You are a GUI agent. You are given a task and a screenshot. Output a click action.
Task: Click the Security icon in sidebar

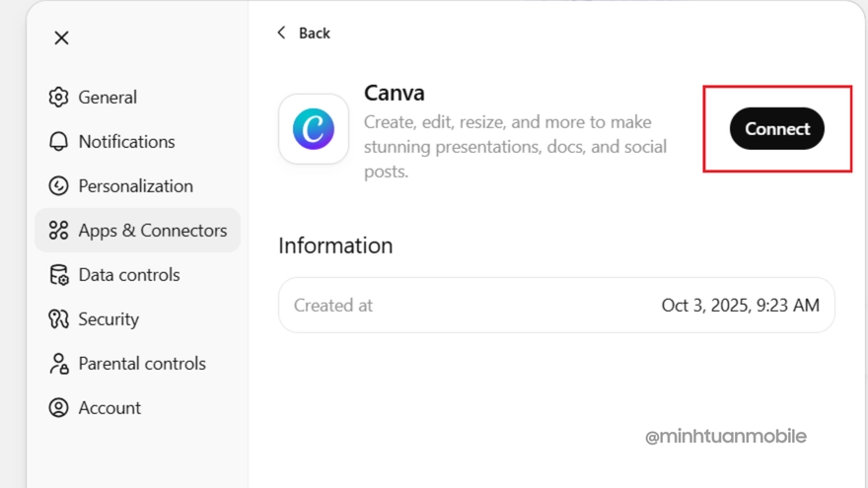point(59,319)
